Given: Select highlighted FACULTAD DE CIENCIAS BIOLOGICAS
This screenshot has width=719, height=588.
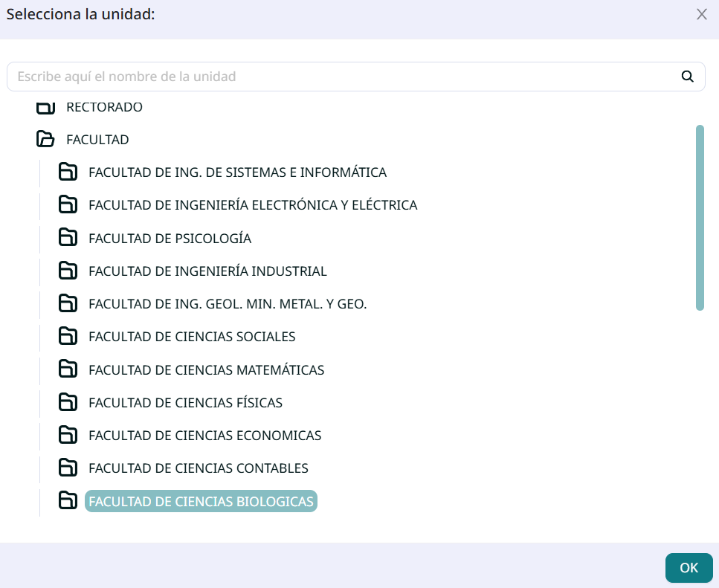Looking at the screenshot, I should point(201,502).
